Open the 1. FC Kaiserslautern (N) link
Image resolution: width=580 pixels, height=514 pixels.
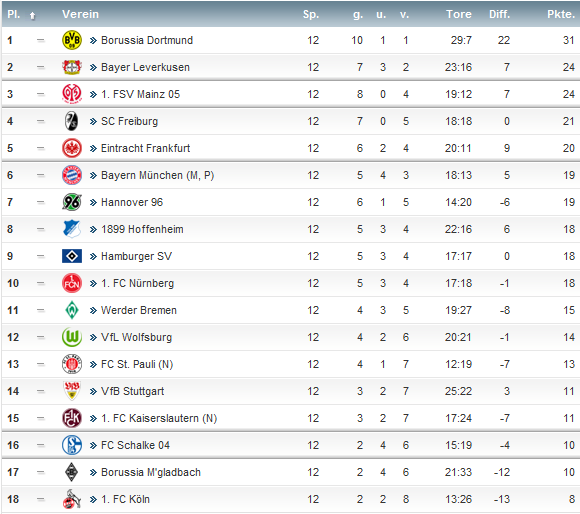159,418
